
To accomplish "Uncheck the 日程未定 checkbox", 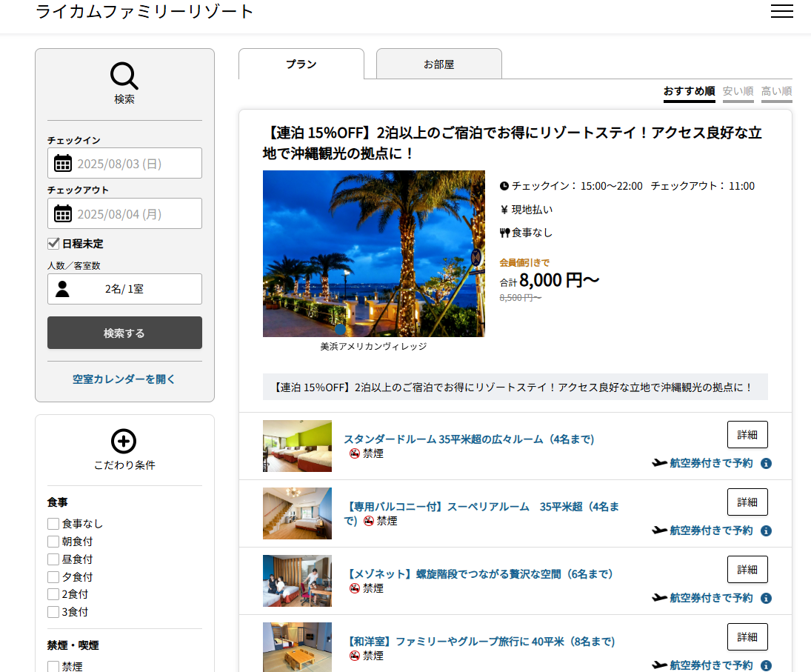I will (53, 244).
